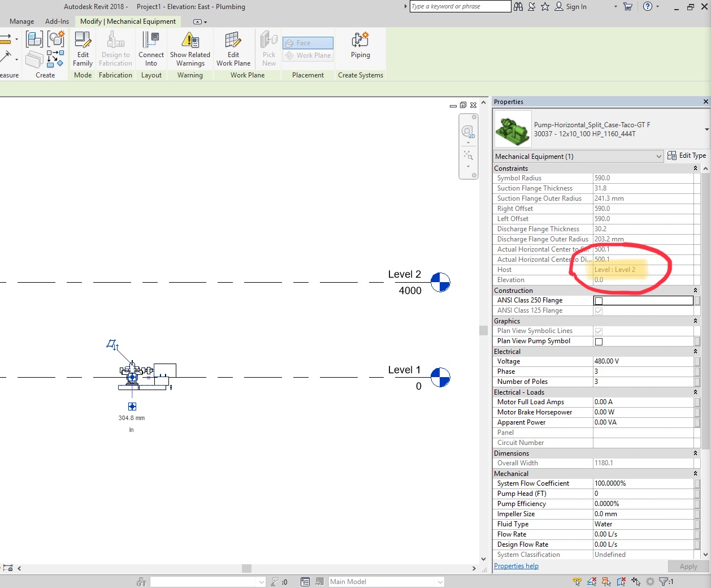Click the Edit Type button
Screen dimensions: 711x588
point(687,155)
